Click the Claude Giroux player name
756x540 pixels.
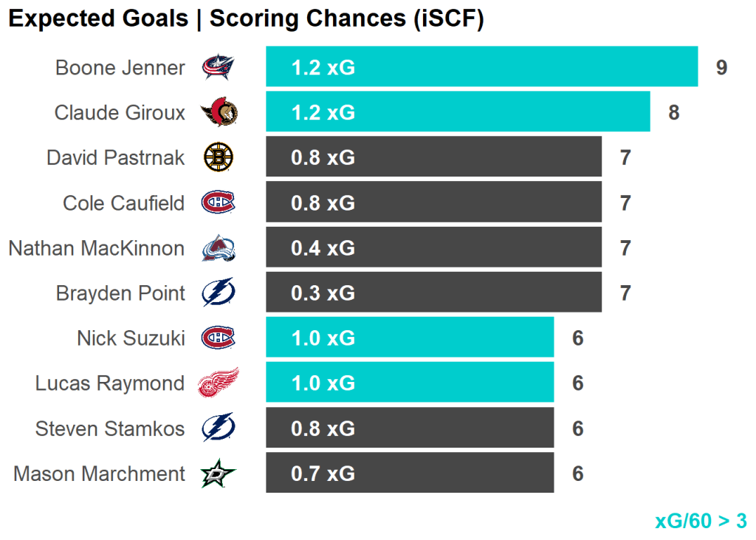click(x=120, y=113)
